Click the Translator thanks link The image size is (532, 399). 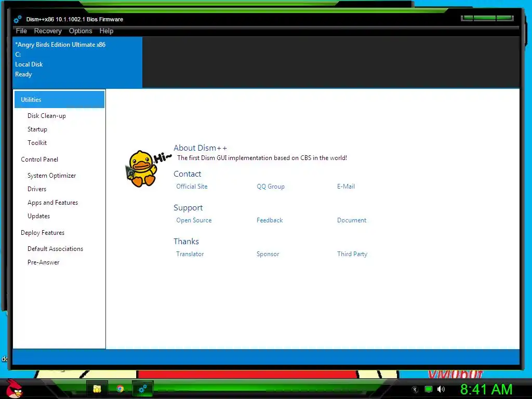pos(190,254)
